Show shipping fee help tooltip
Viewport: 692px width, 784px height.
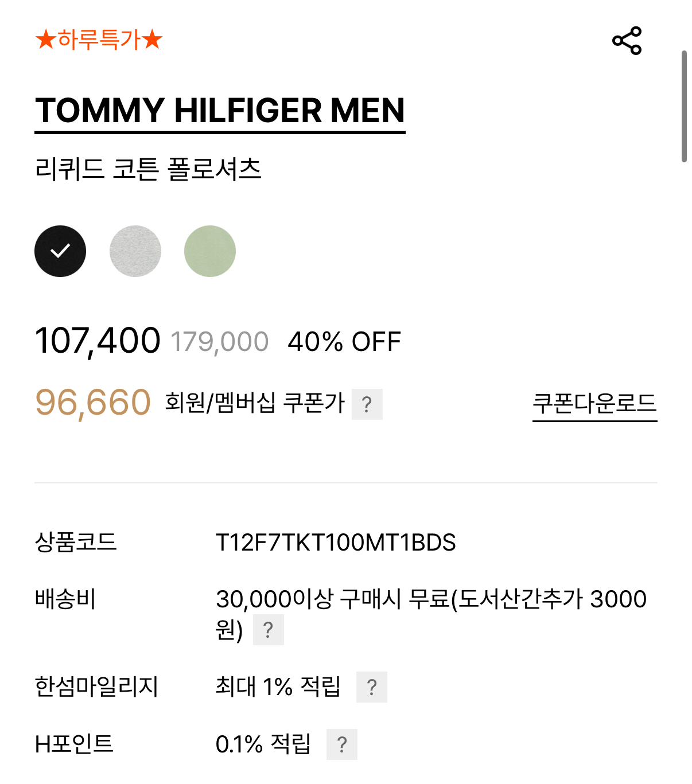pyautogui.click(x=268, y=630)
